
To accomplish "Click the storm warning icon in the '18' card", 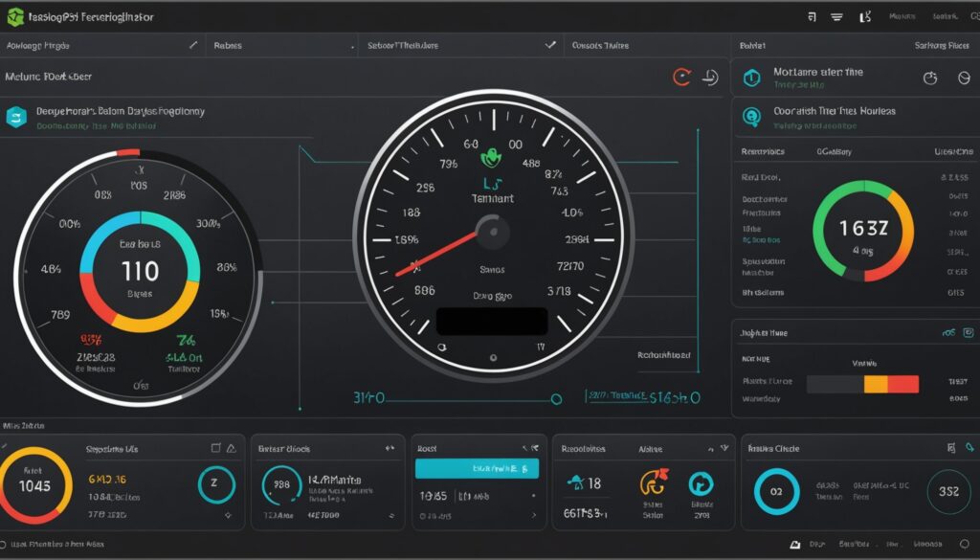I will (x=575, y=482).
